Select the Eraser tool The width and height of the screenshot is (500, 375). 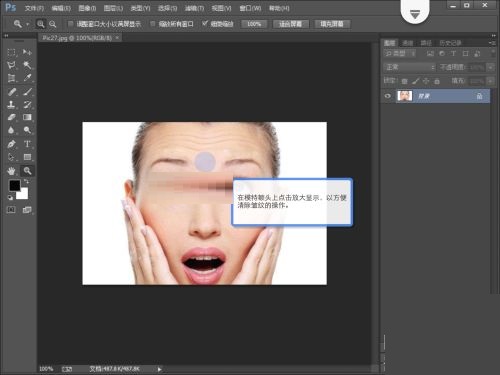(x=11, y=117)
